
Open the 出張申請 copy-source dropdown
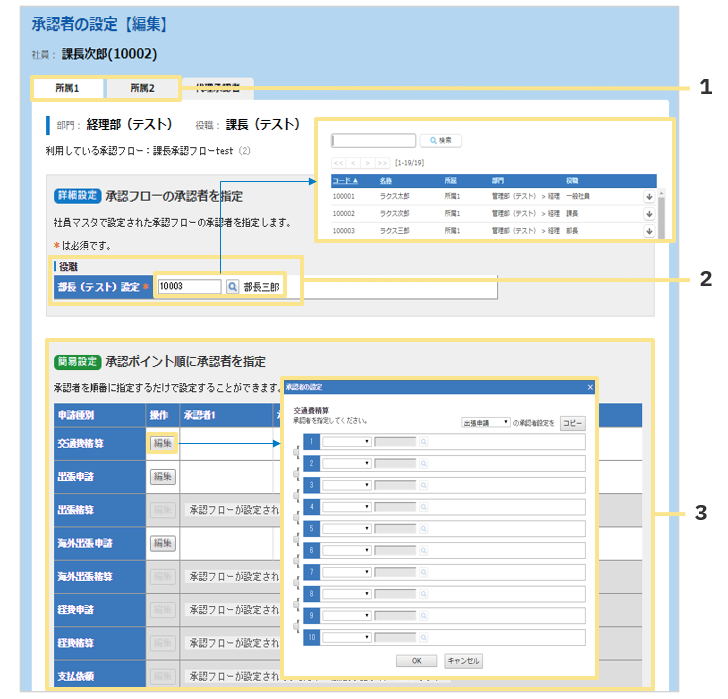point(485,423)
